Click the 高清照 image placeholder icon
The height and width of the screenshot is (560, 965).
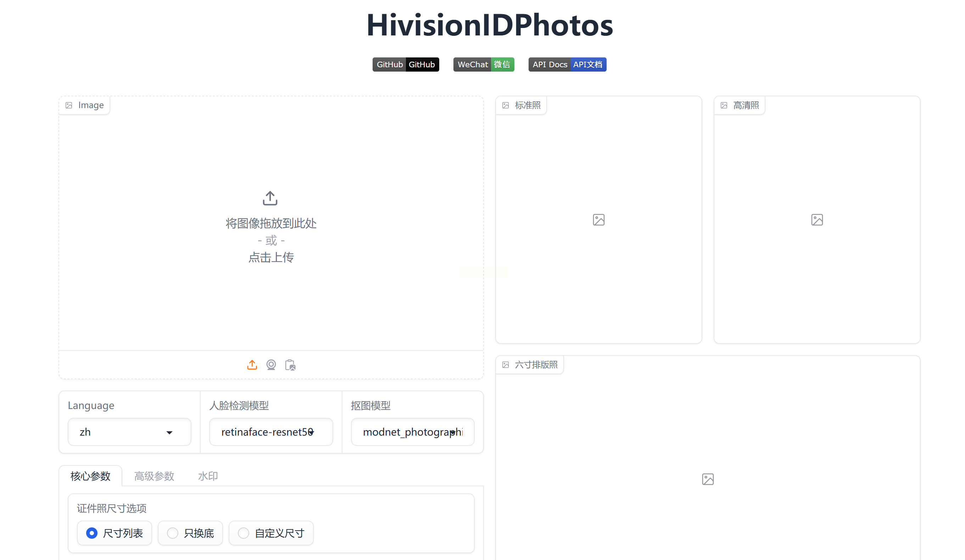[x=817, y=220]
